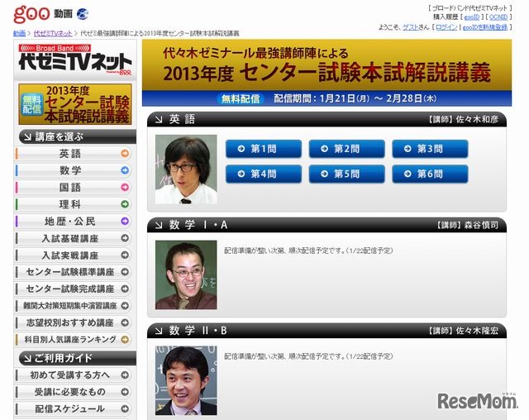Click the gold arrow icon on 科目別人気講座ランキング row
The width and height of the screenshot is (529, 420).
pyautogui.click(x=125, y=339)
